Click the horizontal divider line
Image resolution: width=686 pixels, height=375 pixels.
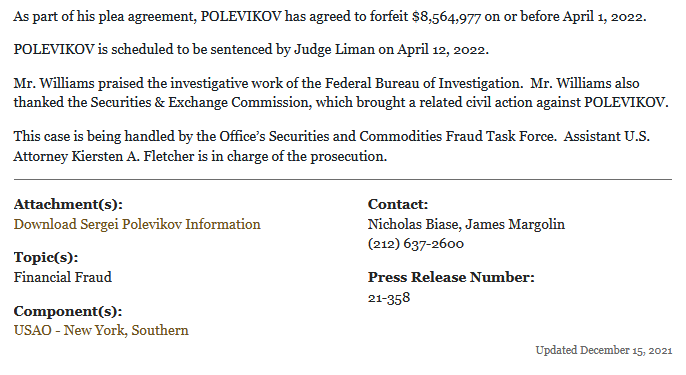[x=343, y=179]
